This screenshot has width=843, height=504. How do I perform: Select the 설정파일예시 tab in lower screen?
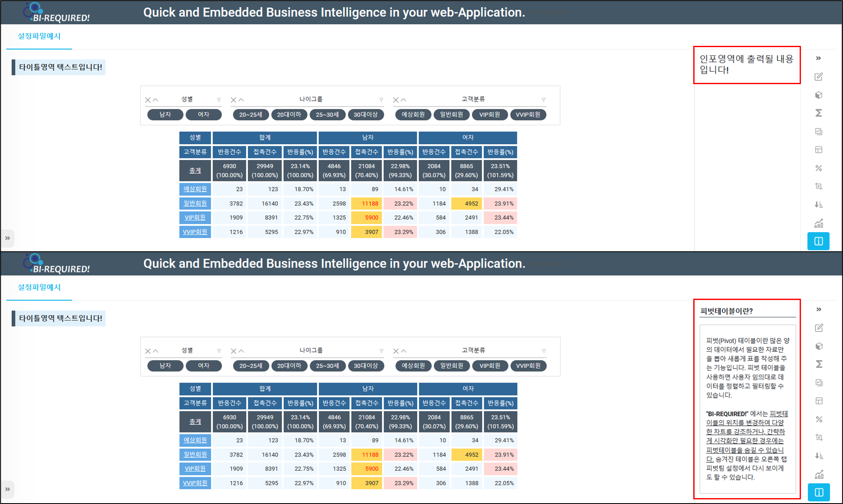tap(39, 287)
